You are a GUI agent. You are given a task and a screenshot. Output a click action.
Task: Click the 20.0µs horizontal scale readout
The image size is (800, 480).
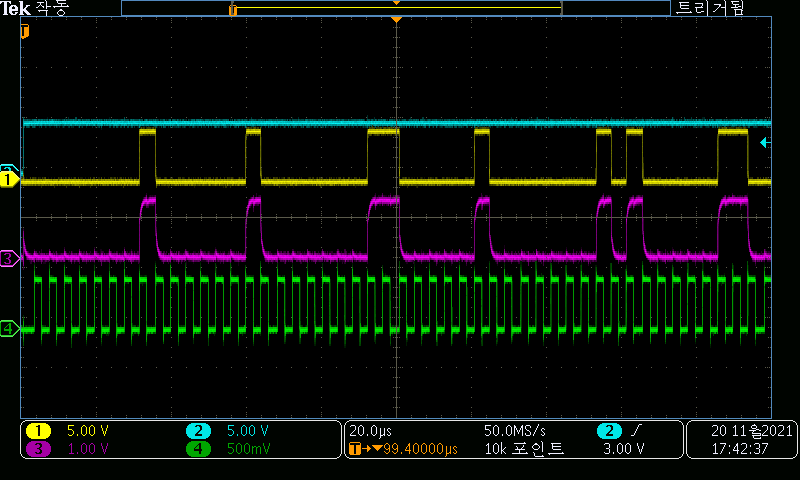point(371,431)
